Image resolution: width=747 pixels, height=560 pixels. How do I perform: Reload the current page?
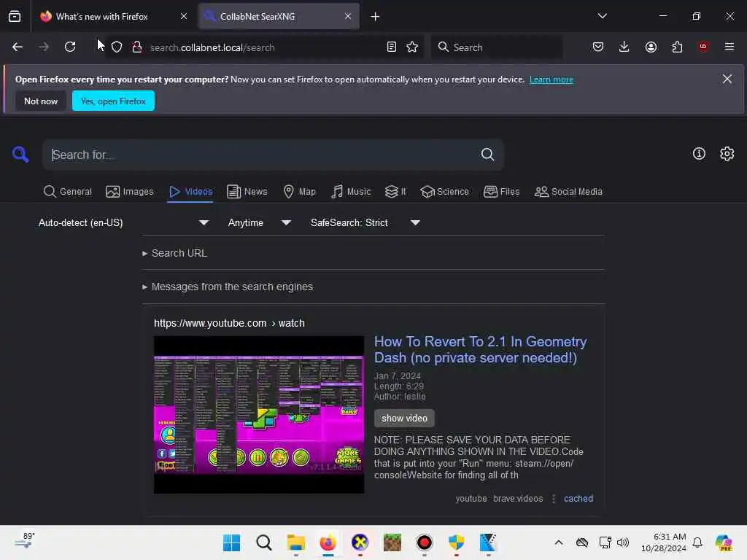tap(70, 47)
